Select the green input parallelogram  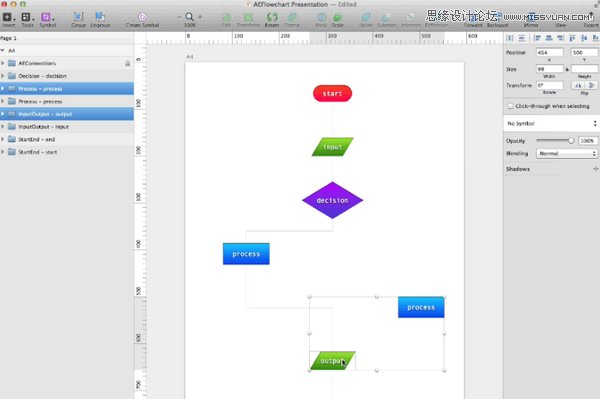coord(332,147)
